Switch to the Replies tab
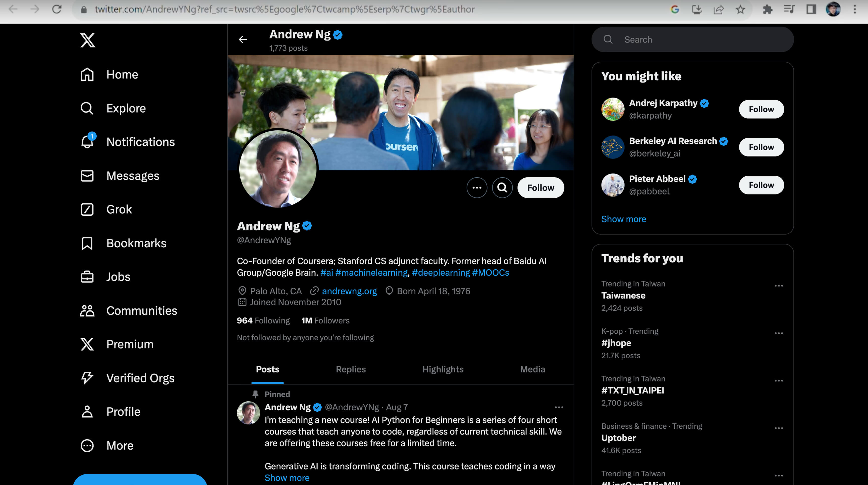Image resolution: width=868 pixels, height=485 pixels. tap(350, 369)
